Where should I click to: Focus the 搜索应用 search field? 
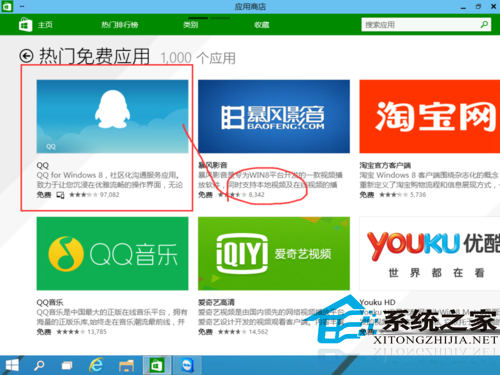[x=426, y=25]
